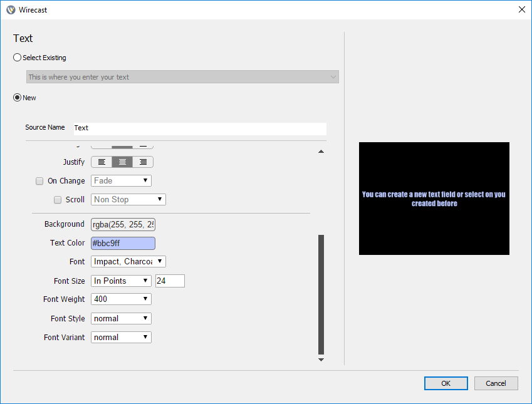The image size is (532, 404).
Task: Enable the On Change checkbox
Action: tap(39, 180)
